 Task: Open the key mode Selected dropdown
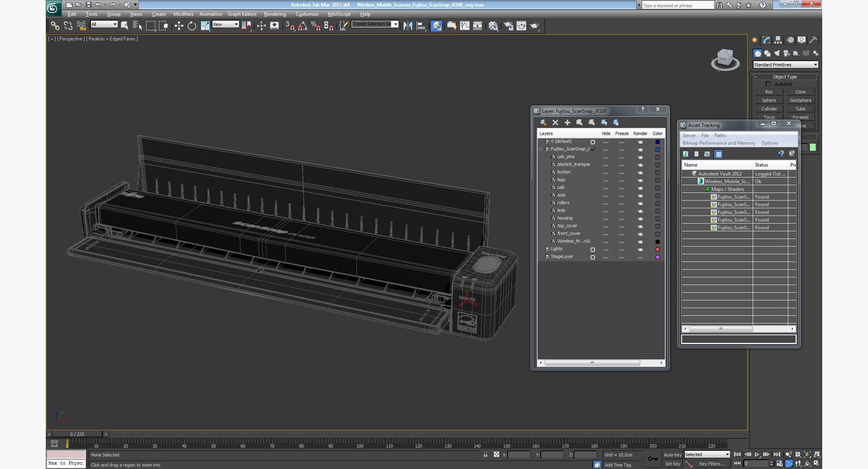point(707,455)
